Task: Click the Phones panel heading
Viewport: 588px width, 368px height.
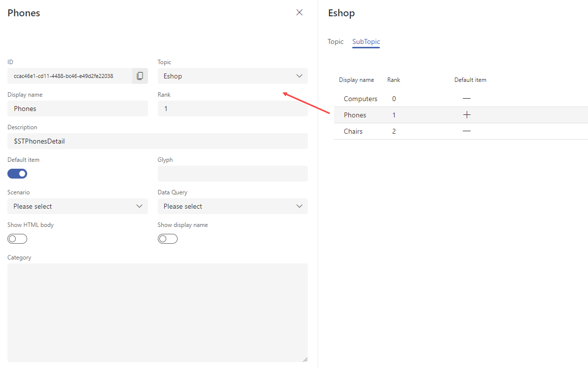Action: coord(24,13)
